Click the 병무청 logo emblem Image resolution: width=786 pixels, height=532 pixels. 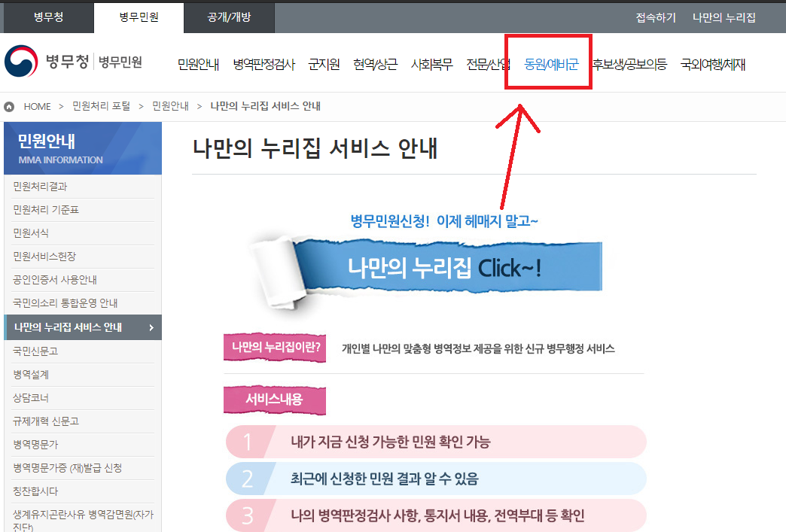pyautogui.click(x=20, y=62)
